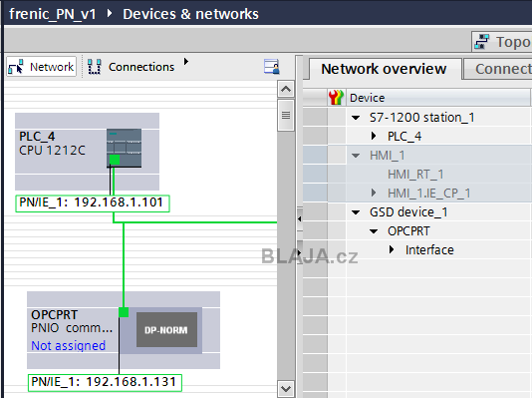532x398 pixels.
Task: Select HMI_RT_1 in the device tree
Action: [415, 175]
